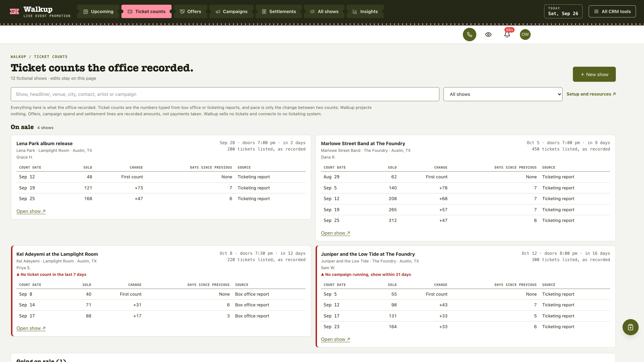Create a show with New show button
644x362 pixels.
594,74
